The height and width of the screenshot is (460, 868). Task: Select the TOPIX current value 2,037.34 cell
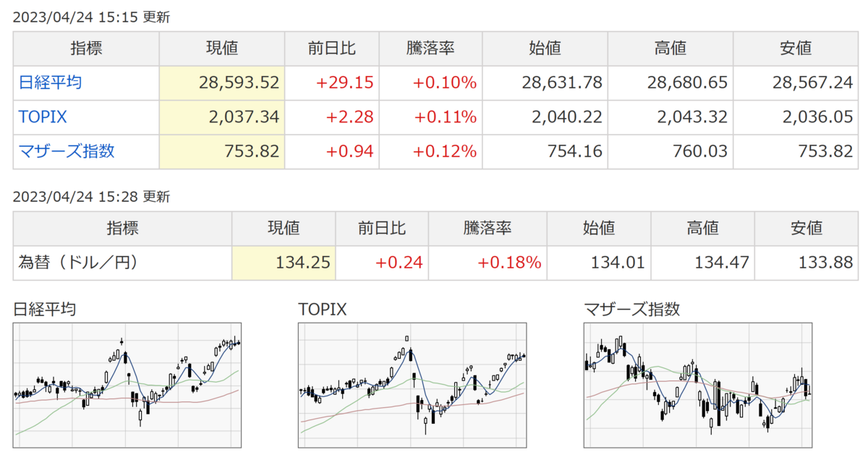click(222, 117)
